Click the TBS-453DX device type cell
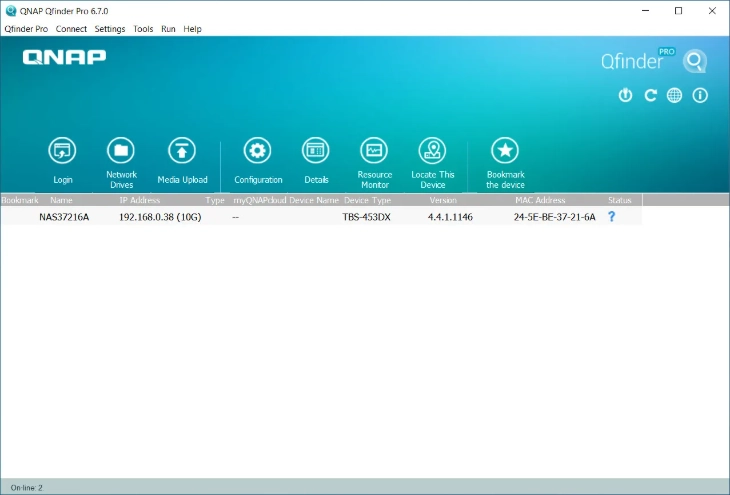730x495 pixels. tap(366, 217)
